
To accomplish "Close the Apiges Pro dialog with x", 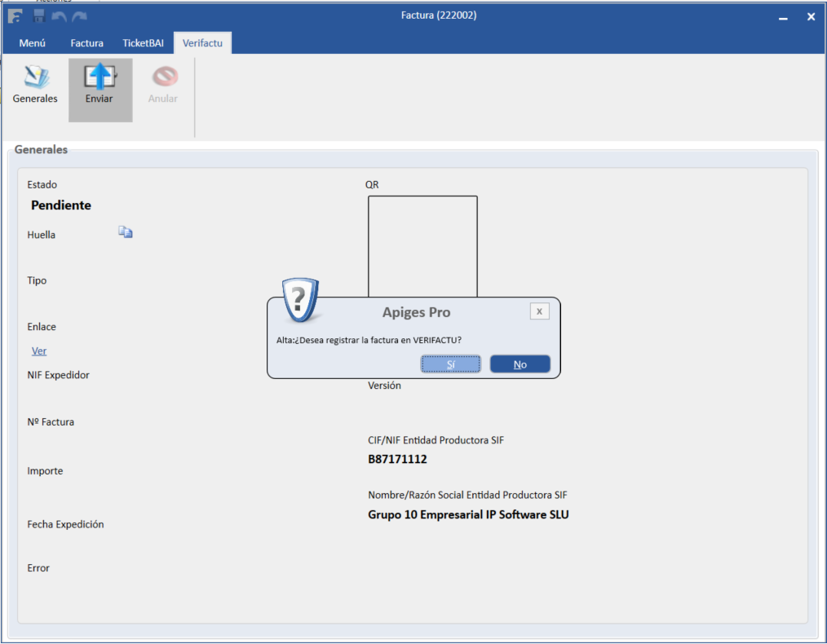I will [540, 311].
